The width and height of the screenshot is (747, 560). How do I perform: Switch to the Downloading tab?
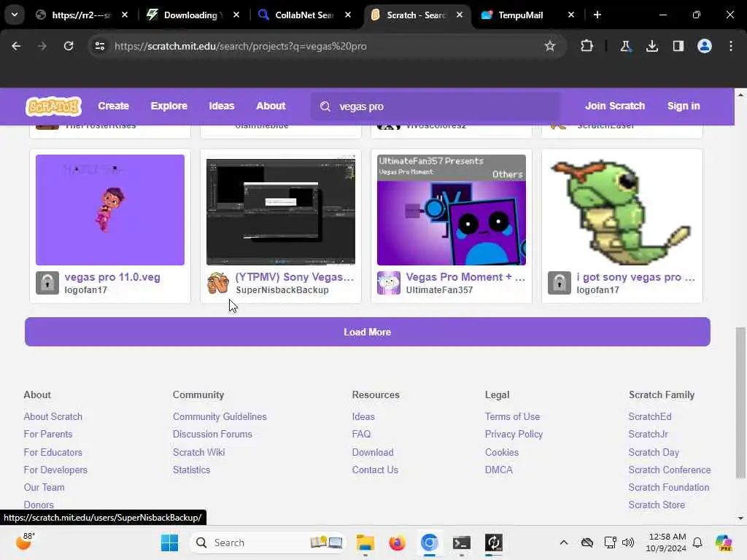[194, 15]
